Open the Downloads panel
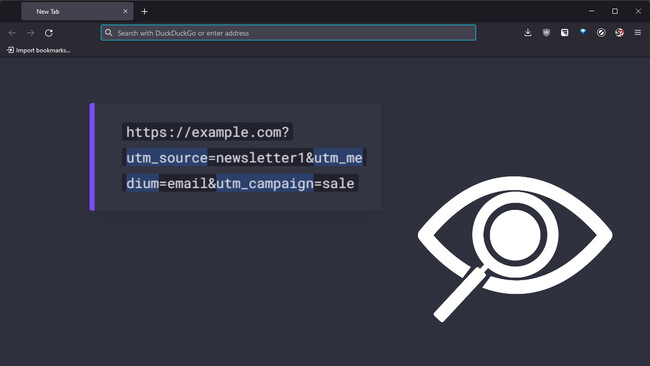This screenshot has width=650, height=366. [x=528, y=32]
